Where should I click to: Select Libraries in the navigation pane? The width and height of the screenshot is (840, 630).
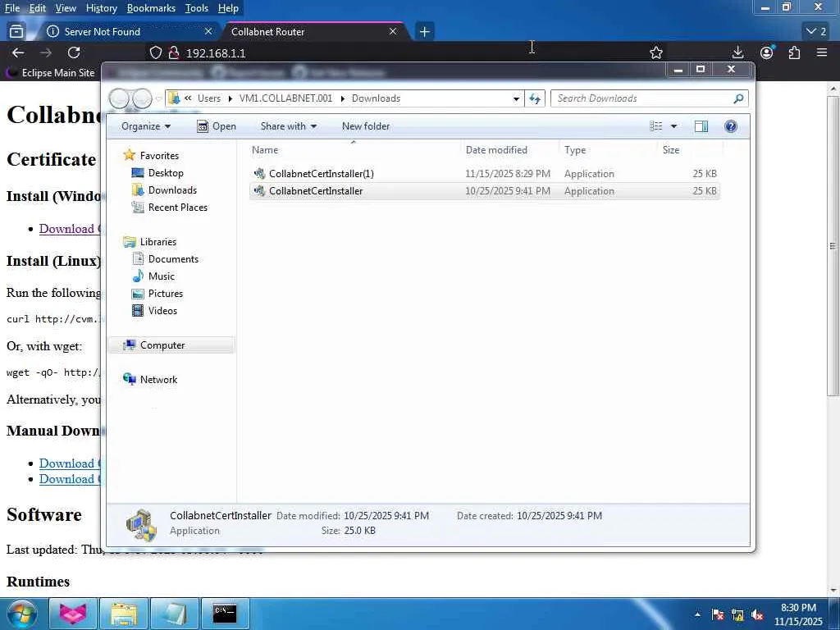[158, 242]
